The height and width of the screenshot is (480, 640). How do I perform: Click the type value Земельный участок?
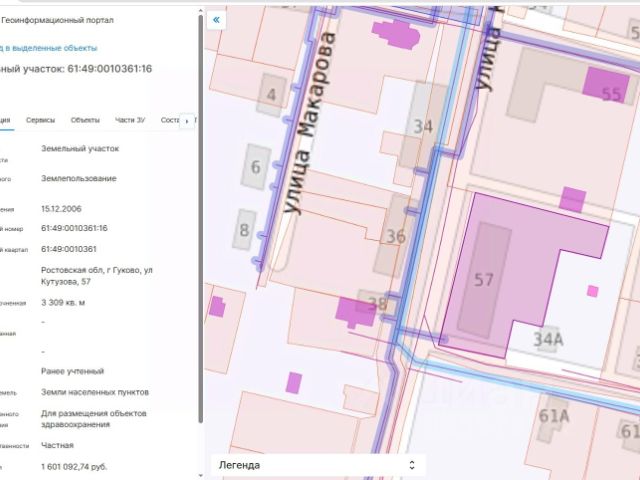pos(80,149)
